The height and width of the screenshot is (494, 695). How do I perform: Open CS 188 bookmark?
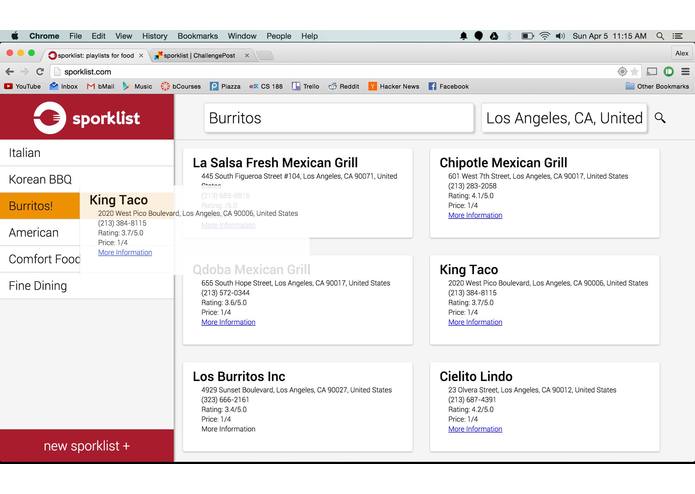pyautogui.click(x=266, y=86)
